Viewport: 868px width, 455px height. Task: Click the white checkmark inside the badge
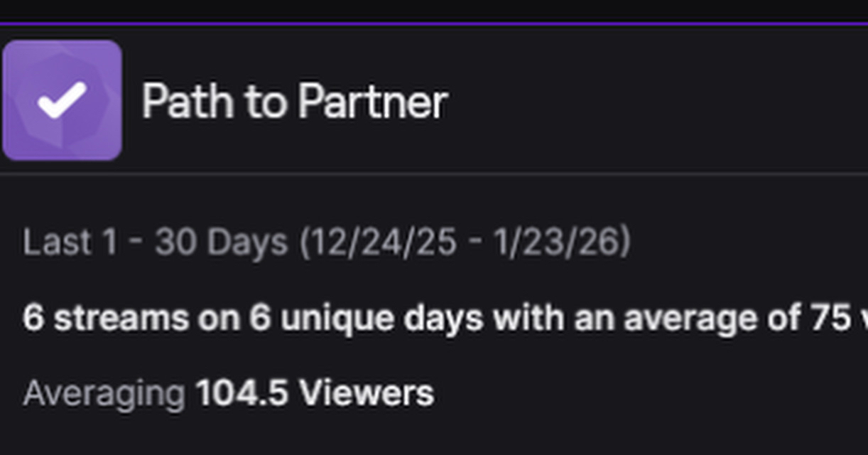(62, 100)
